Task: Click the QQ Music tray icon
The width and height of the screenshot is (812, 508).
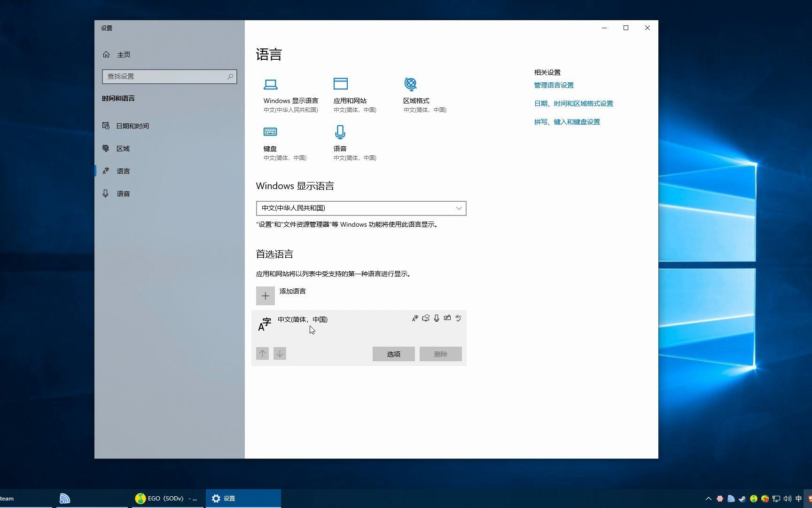Action: tap(754, 499)
